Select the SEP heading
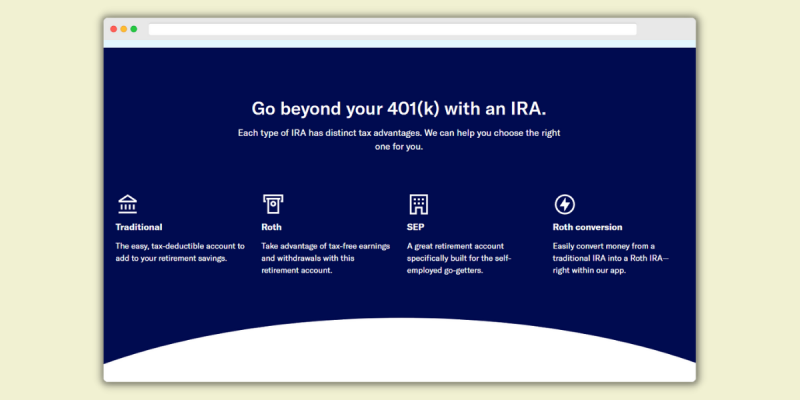The width and height of the screenshot is (800, 400). point(415,227)
